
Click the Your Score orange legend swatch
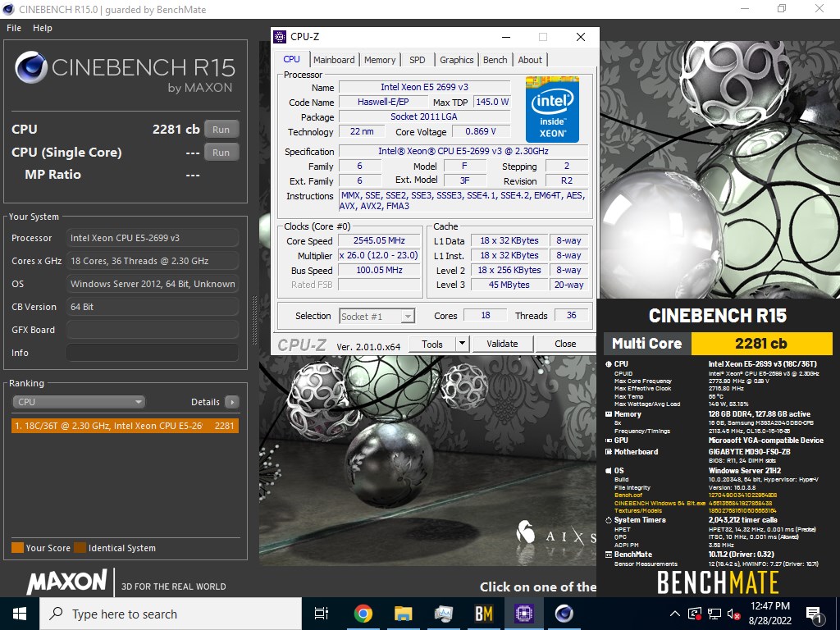(18, 547)
